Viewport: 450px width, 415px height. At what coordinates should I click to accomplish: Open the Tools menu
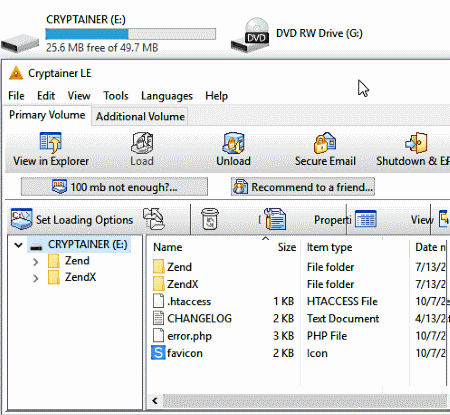pos(116,96)
